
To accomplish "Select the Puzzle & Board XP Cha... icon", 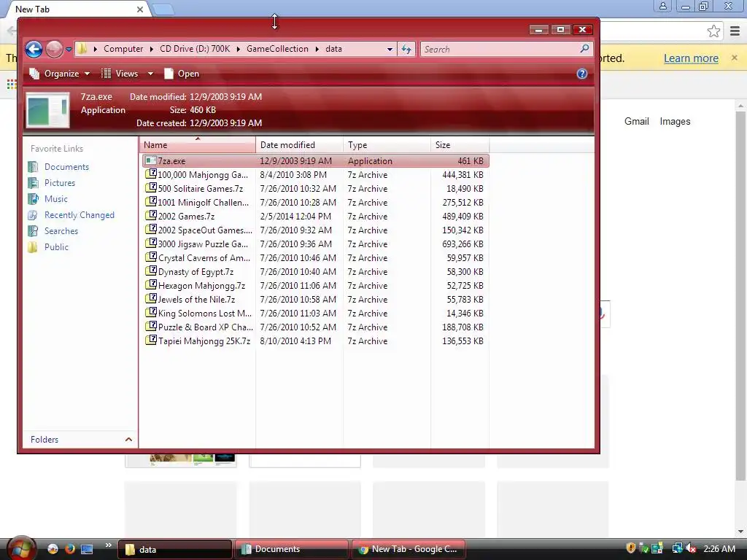I will click(x=150, y=326).
